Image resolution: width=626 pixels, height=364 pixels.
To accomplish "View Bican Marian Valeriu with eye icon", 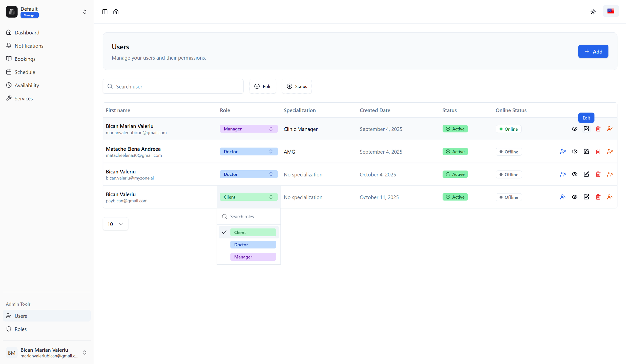I will (x=575, y=129).
